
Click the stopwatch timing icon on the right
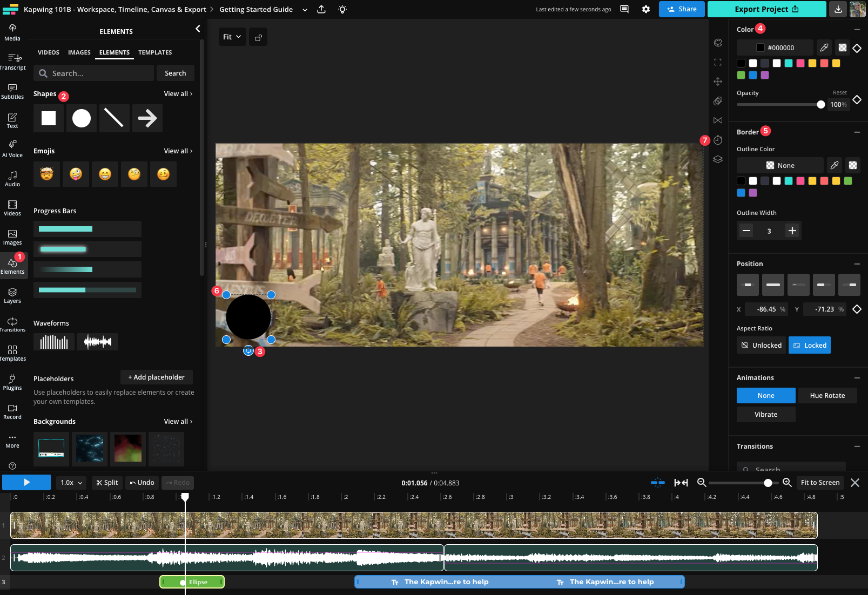pyautogui.click(x=718, y=140)
